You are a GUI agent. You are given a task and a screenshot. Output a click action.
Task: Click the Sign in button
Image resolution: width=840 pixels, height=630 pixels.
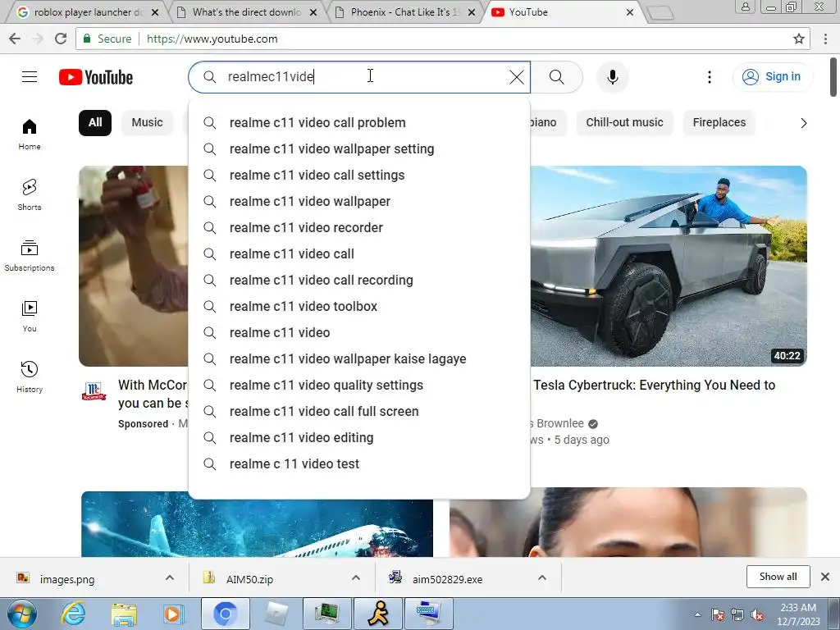click(x=772, y=77)
